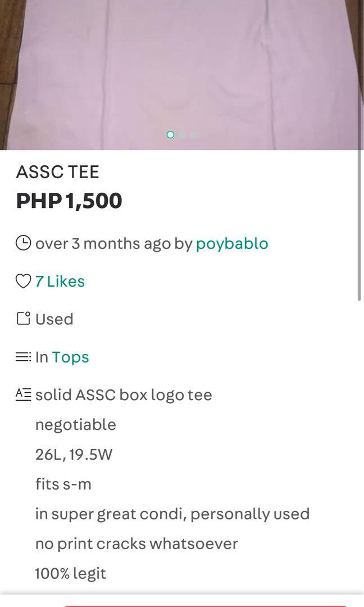This screenshot has height=607, width=364.
Task: Open seller profile poybablo
Action: coord(231,244)
